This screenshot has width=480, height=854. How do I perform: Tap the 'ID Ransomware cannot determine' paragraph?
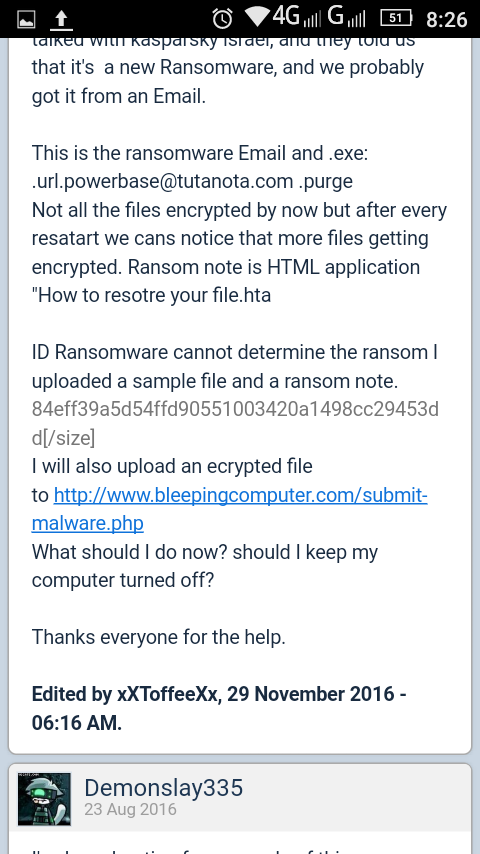click(235, 367)
